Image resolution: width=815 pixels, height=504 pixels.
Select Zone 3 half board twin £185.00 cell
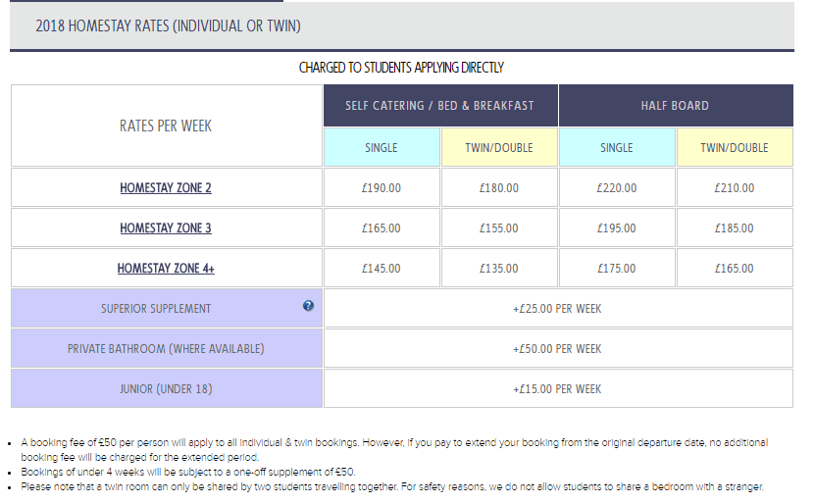(x=735, y=228)
